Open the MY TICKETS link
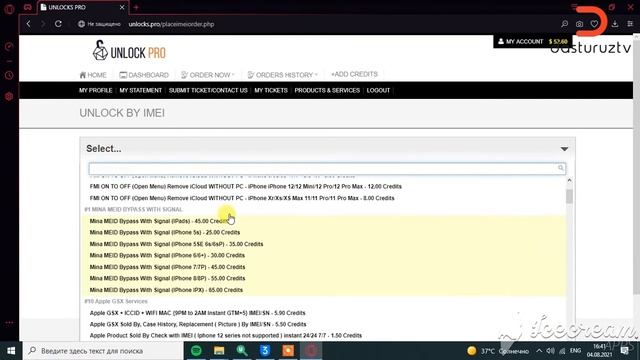Screen dimensions: 640x360 click(271, 90)
